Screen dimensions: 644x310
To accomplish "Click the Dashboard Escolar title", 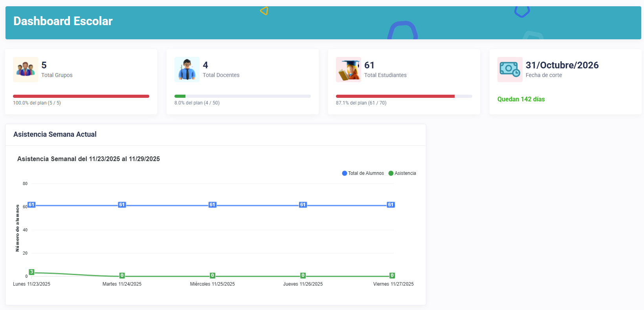I will tap(63, 21).
